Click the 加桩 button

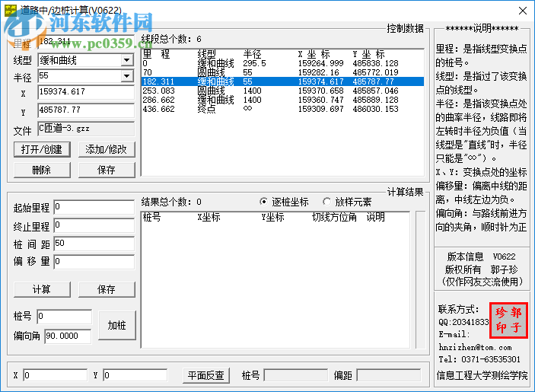tap(117, 325)
